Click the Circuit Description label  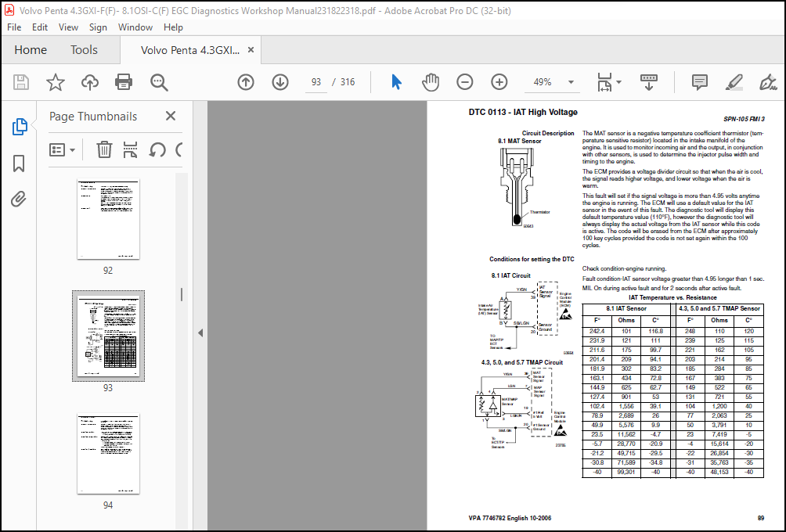click(x=548, y=133)
